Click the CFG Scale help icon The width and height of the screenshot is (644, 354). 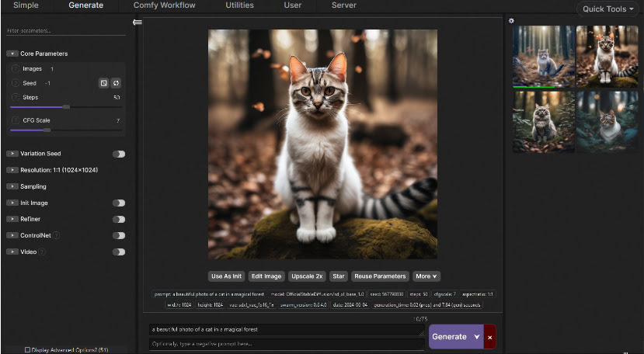coord(16,120)
